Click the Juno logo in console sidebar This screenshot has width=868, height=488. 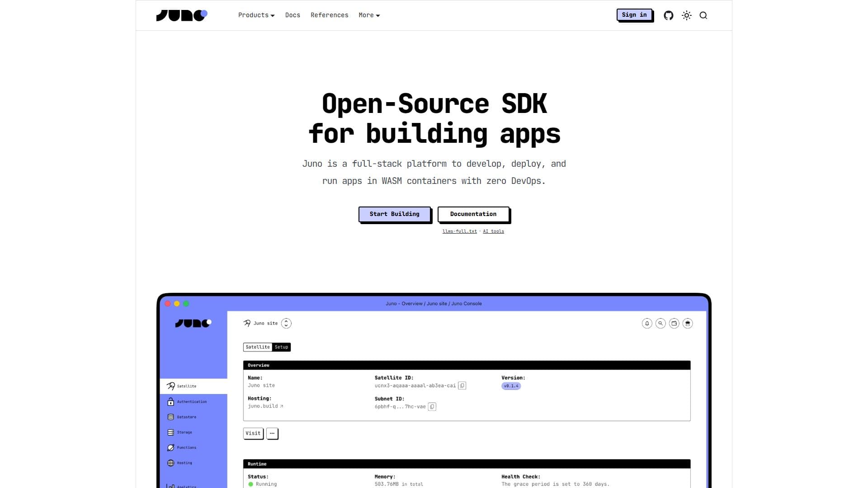click(x=193, y=323)
